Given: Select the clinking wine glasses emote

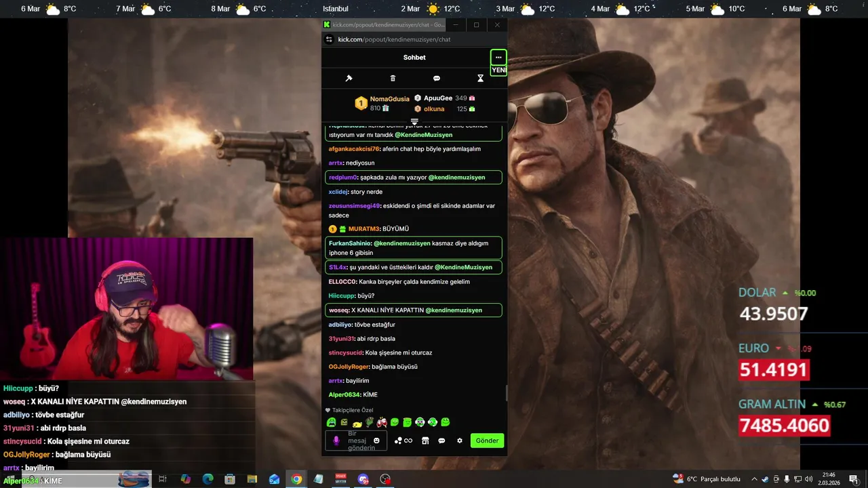Looking at the screenshot, I should pyautogui.click(x=382, y=422).
